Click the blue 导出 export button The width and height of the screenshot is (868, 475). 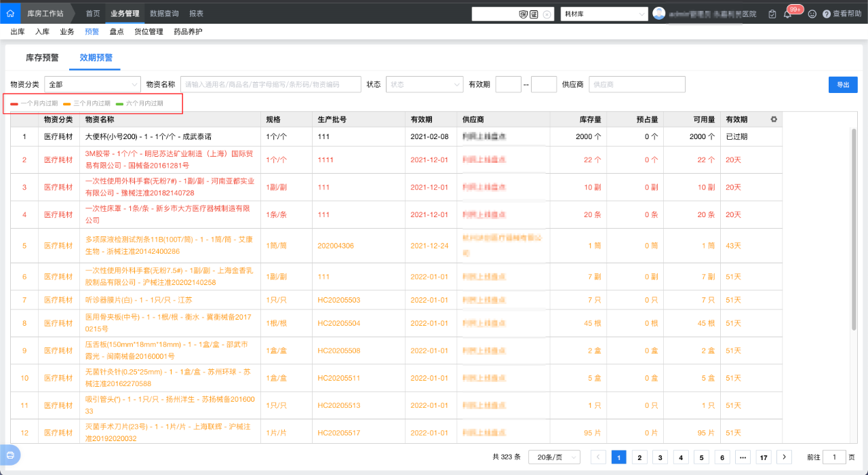tap(843, 83)
